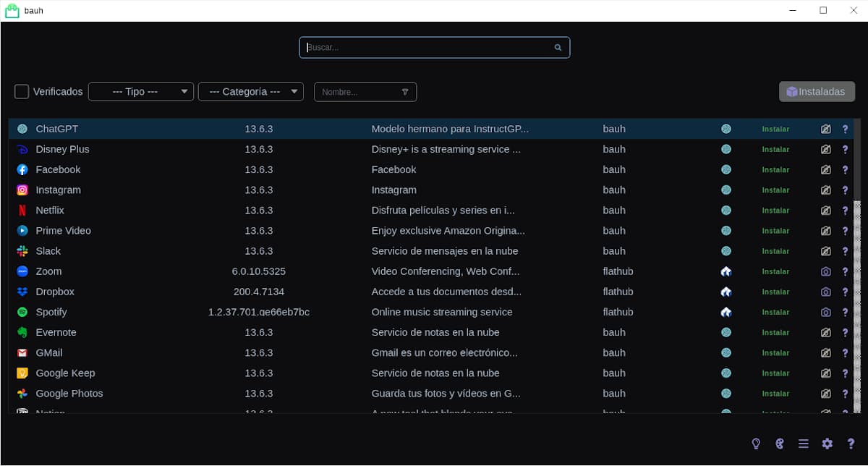The width and height of the screenshot is (868, 466).
Task: Show info for Instagram with its question mark
Action: (x=845, y=190)
